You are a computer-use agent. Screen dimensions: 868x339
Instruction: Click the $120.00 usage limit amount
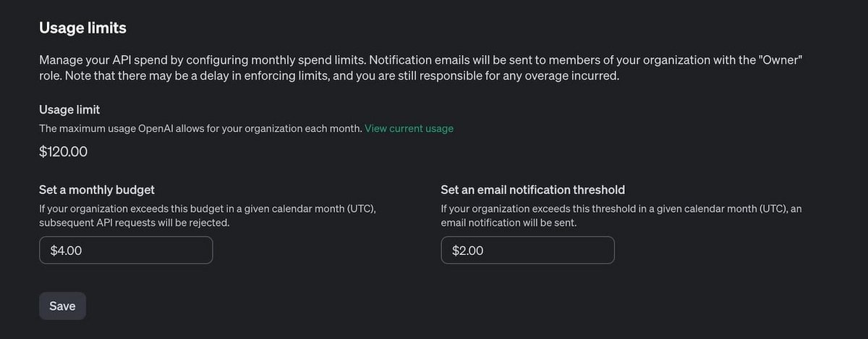click(x=64, y=152)
